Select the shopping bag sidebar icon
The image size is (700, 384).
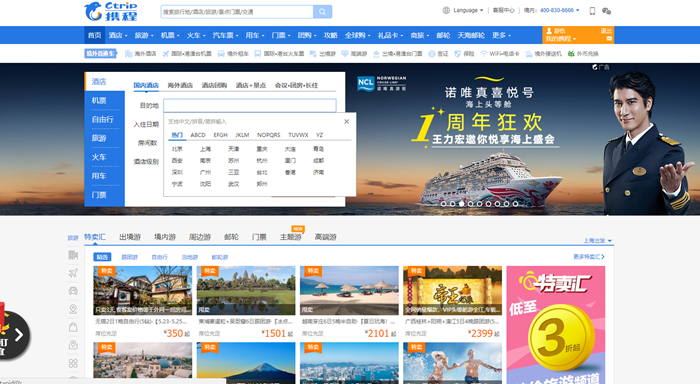[73, 327]
